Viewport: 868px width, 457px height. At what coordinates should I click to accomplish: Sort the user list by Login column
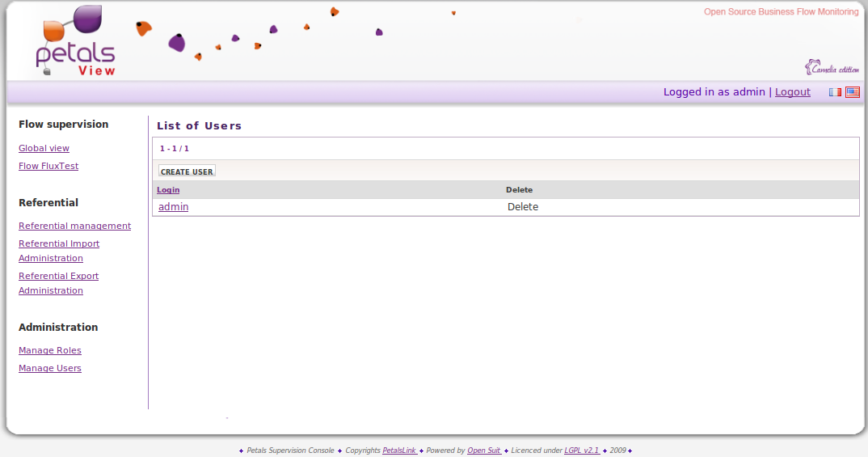coord(168,190)
